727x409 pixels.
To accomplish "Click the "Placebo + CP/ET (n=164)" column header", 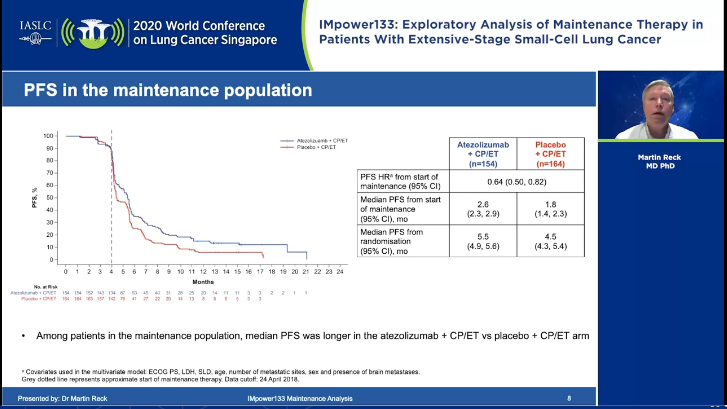I will (x=550, y=154).
